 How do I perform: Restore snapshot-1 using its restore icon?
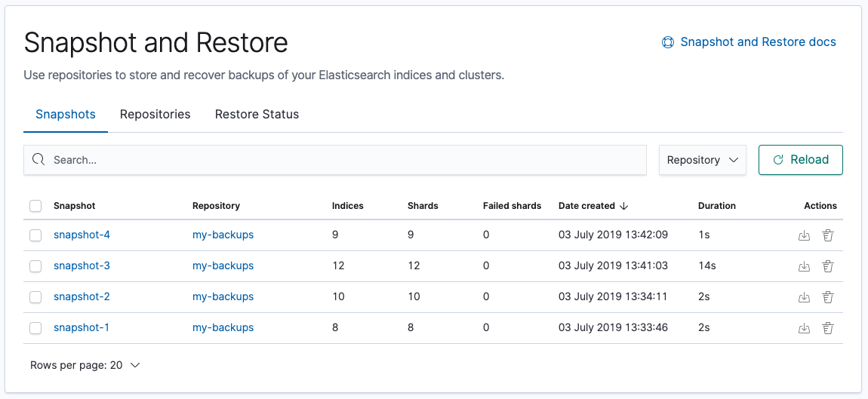click(x=804, y=328)
